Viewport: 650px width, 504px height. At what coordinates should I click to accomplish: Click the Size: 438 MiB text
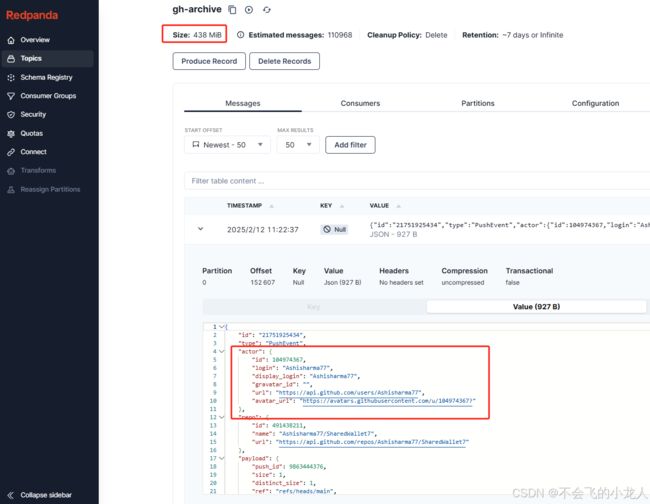click(197, 35)
